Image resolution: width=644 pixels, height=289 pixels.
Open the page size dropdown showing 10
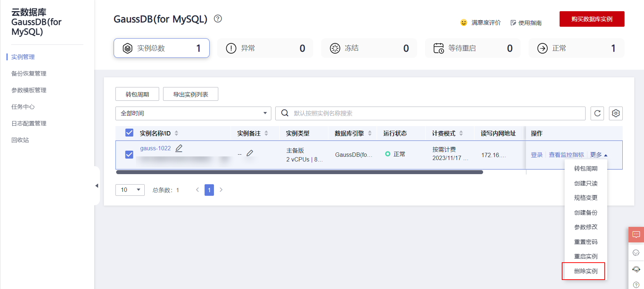click(x=130, y=190)
